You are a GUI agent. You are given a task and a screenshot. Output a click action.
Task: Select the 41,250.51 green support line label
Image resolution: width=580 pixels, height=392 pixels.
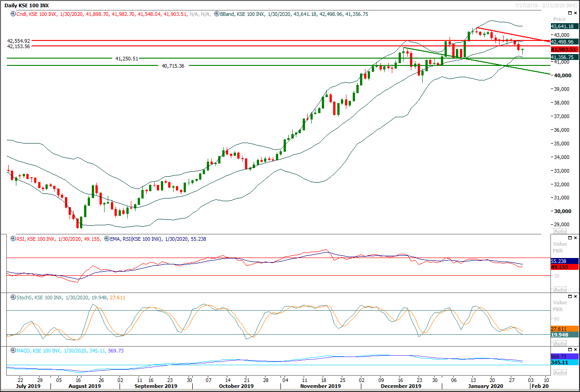pyautogui.click(x=127, y=58)
